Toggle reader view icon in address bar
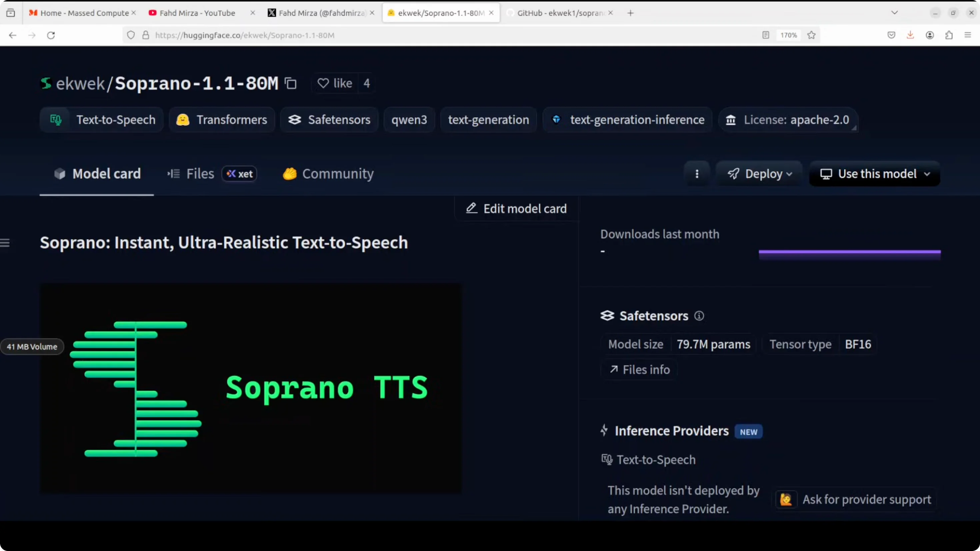 pos(765,35)
